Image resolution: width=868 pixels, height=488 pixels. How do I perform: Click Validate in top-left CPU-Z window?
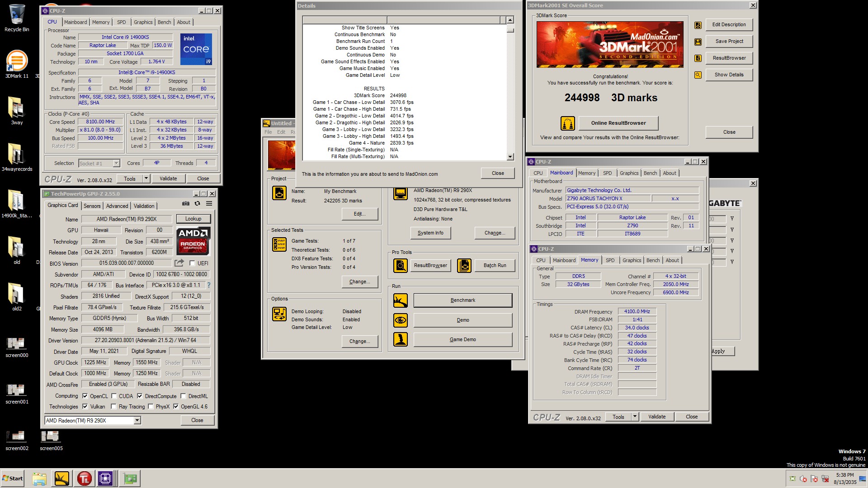(168, 178)
